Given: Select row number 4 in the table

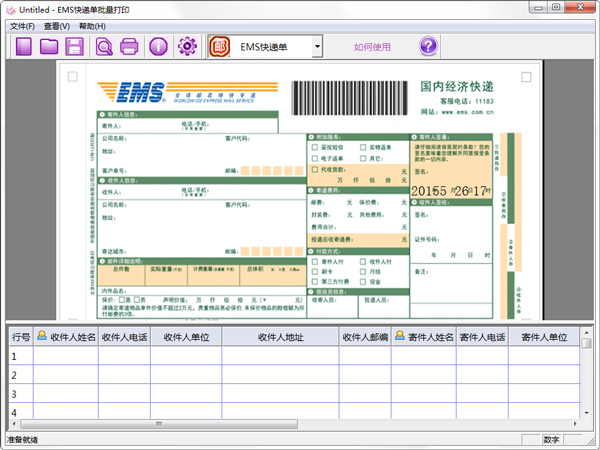Looking at the screenshot, I should pos(21,412).
